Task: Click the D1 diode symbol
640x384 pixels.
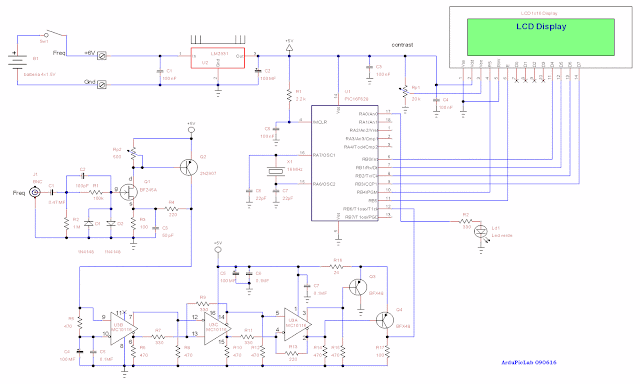Action: pyautogui.click(x=89, y=224)
